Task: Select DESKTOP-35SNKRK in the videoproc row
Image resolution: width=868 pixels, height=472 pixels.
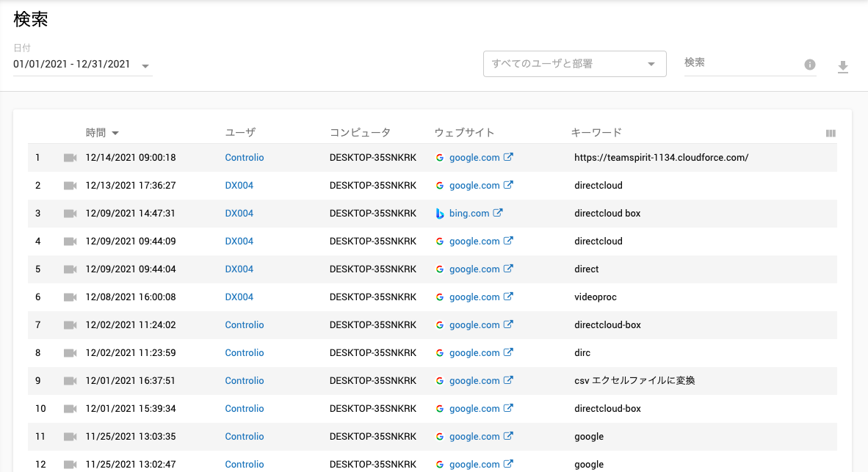Action: [x=373, y=297]
